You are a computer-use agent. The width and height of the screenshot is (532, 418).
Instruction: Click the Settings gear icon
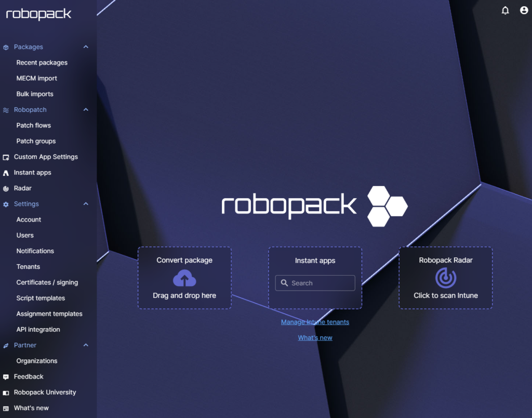click(x=6, y=204)
